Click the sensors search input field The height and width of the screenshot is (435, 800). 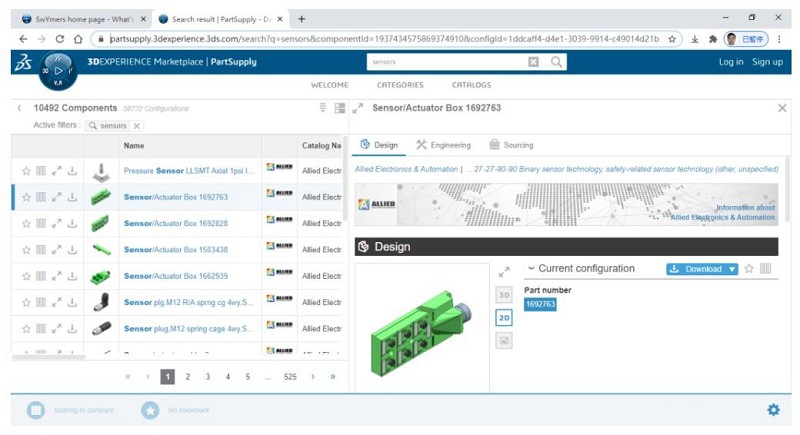pos(445,62)
